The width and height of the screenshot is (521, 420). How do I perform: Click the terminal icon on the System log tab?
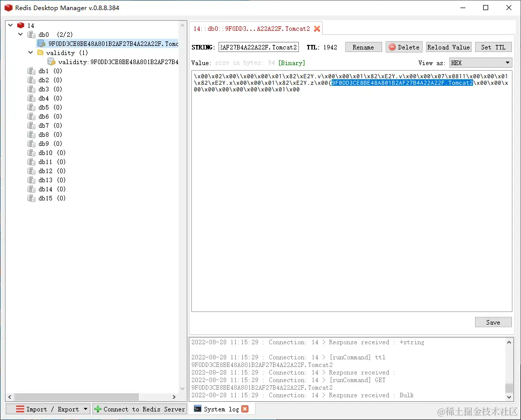(x=198, y=409)
